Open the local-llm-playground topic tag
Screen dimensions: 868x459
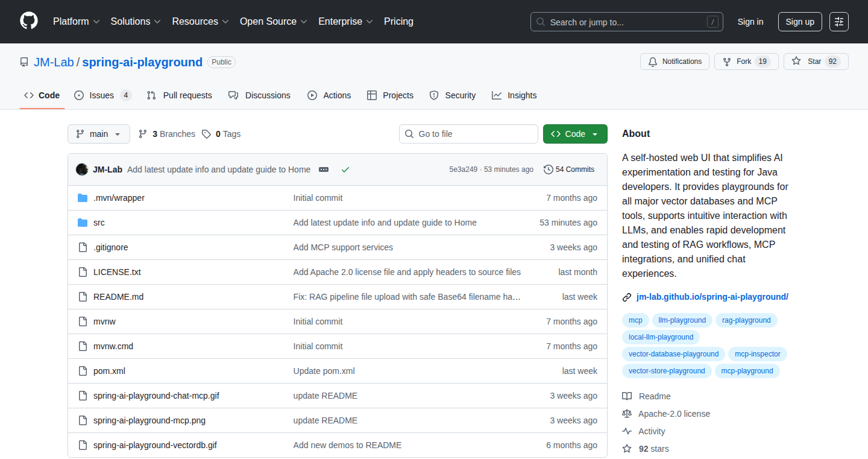coord(661,337)
